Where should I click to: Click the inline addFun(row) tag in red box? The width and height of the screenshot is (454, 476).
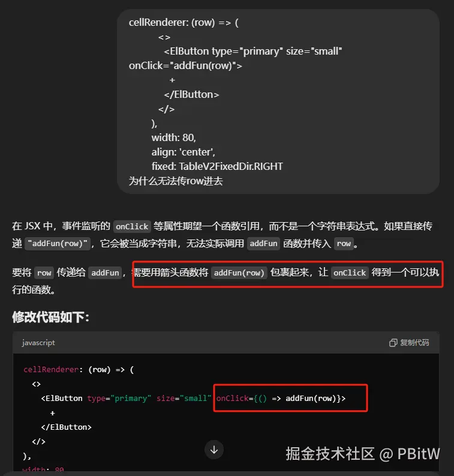point(239,273)
